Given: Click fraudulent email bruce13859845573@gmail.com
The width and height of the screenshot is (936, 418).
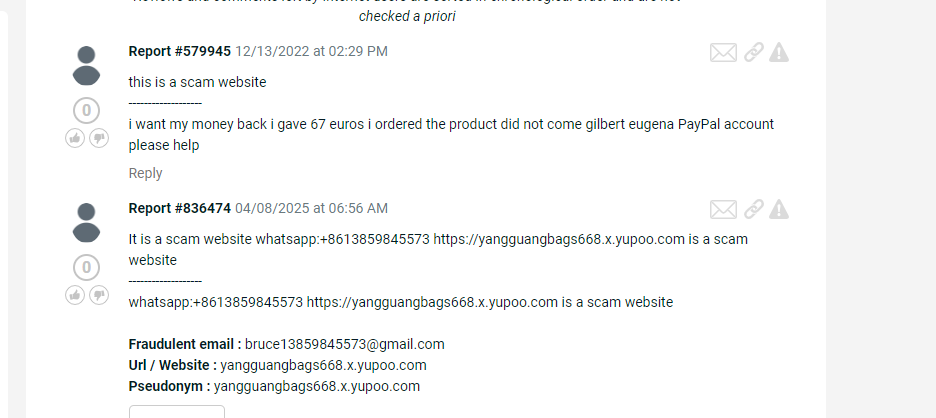Looking at the screenshot, I should point(344,345).
